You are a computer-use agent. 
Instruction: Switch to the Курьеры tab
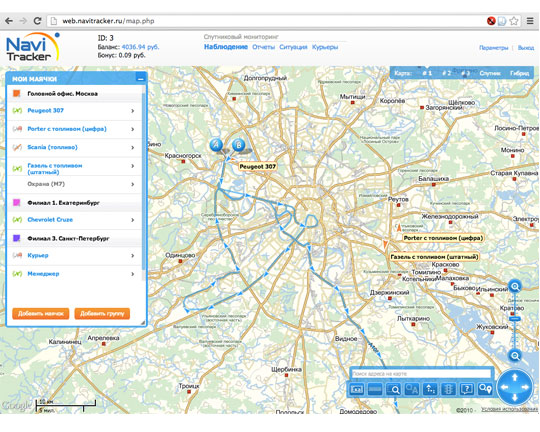[x=325, y=47]
